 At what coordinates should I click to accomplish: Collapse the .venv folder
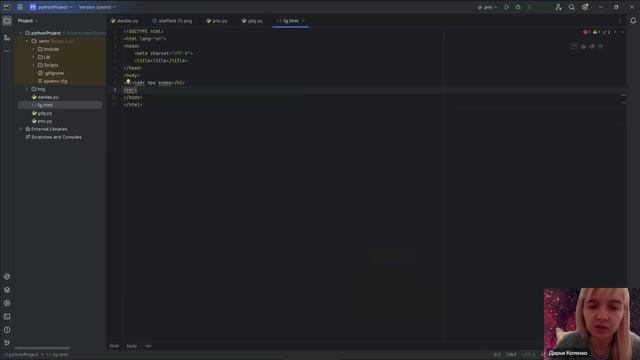[27, 41]
